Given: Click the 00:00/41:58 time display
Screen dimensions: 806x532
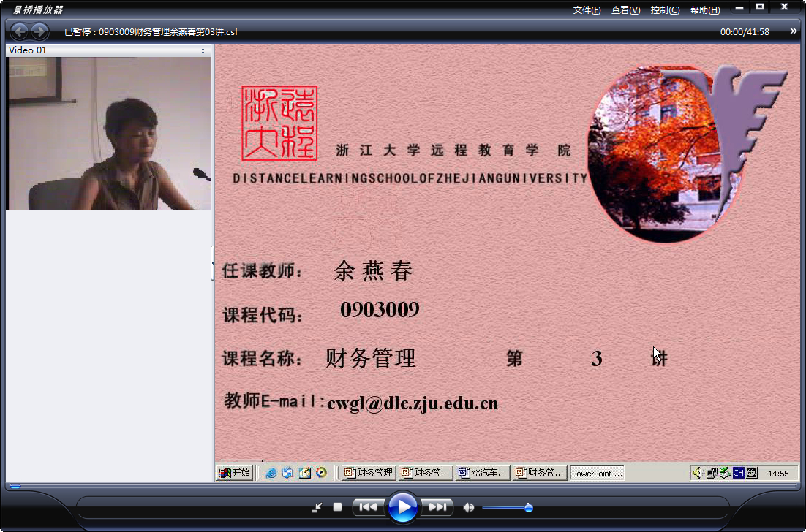Looking at the screenshot, I should click(745, 32).
